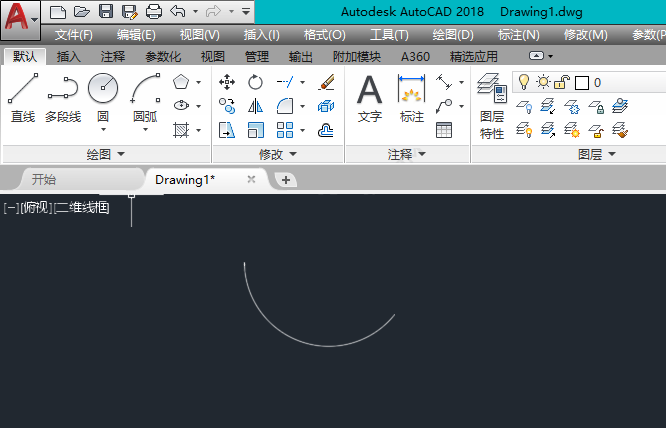The image size is (666, 428).
Task: Undo the last action
Action: click(178, 11)
